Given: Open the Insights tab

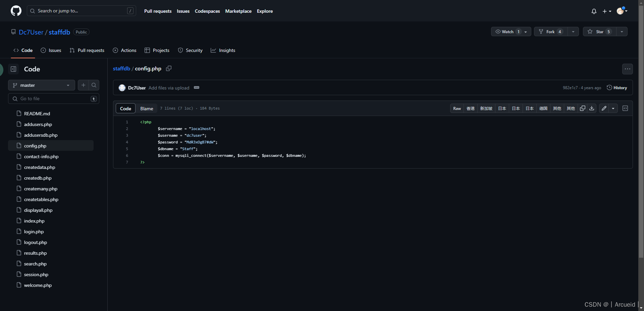Looking at the screenshot, I should click(x=223, y=50).
